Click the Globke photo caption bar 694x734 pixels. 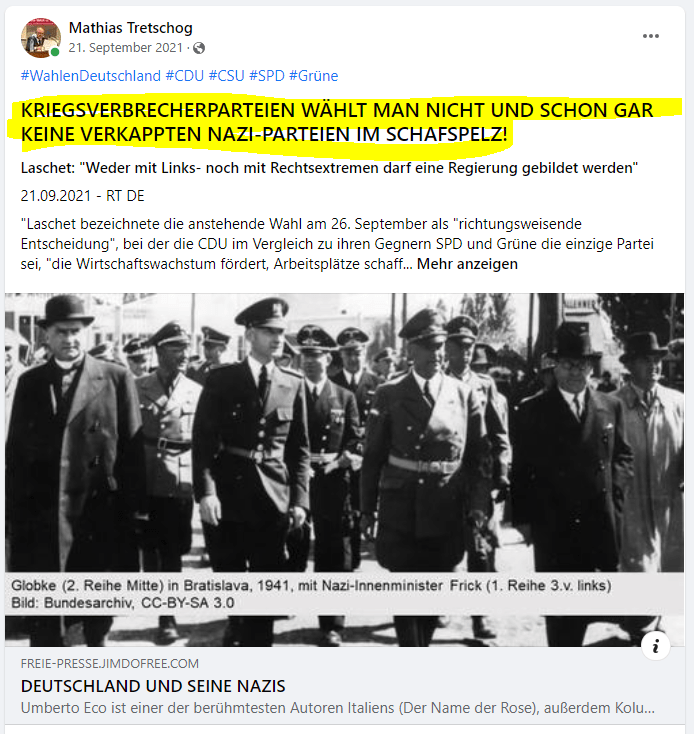tap(344, 594)
